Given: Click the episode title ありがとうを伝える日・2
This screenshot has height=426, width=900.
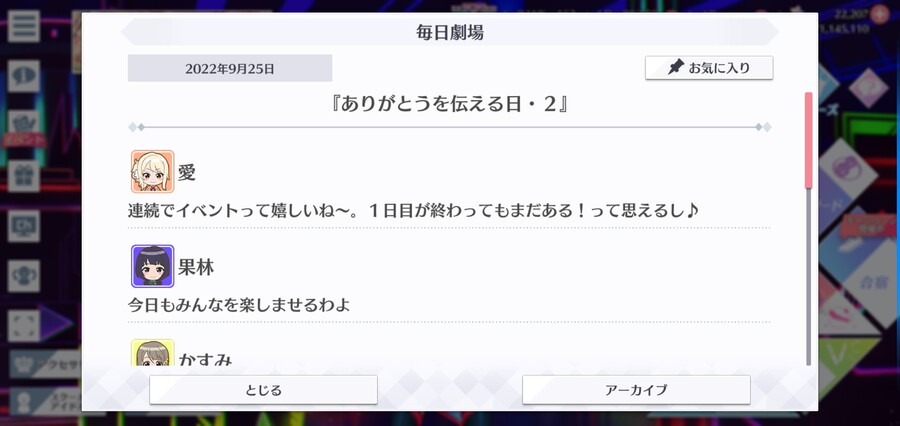Looking at the screenshot, I should pos(449,104).
